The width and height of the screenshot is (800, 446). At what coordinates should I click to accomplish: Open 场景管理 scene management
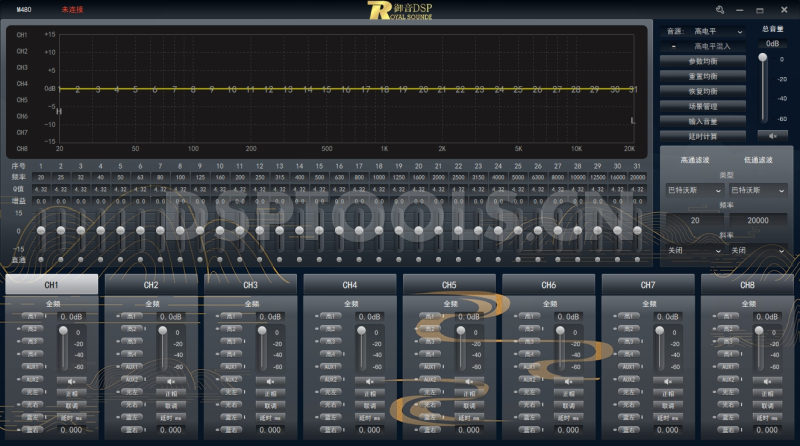(x=703, y=106)
